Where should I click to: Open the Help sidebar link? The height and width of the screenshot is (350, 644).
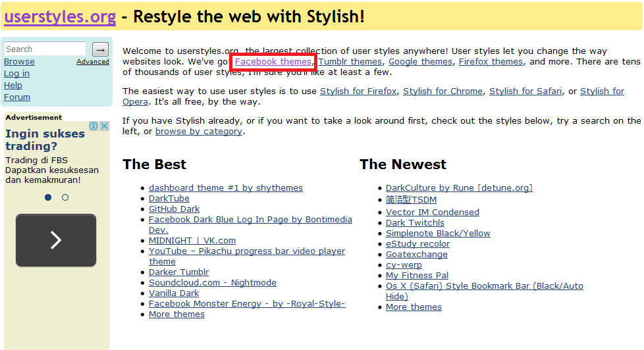tap(13, 86)
